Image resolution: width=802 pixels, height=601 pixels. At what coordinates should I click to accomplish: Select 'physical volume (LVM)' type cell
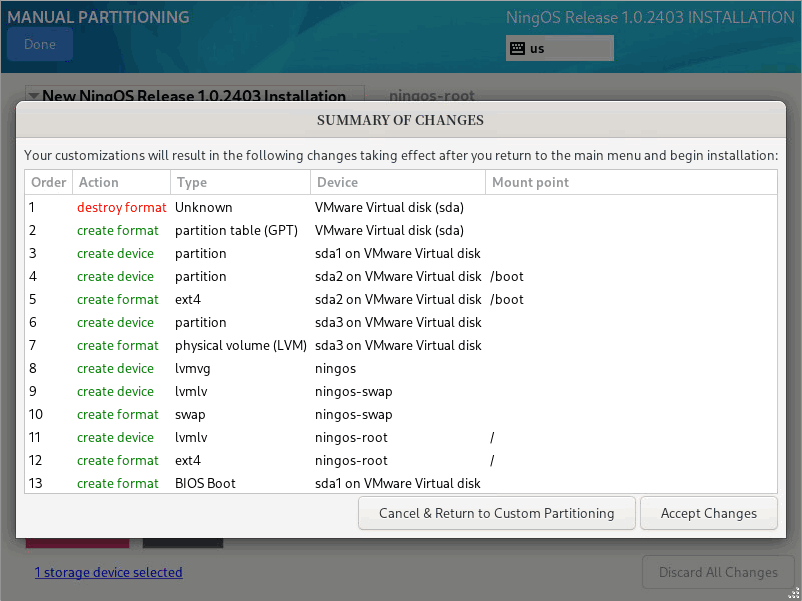click(241, 345)
